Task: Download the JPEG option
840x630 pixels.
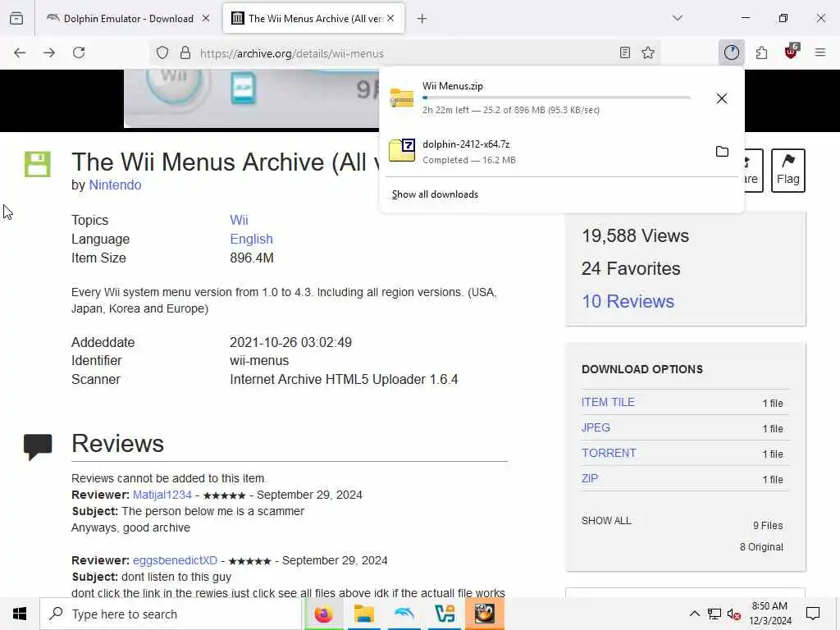Action: (x=596, y=427)
